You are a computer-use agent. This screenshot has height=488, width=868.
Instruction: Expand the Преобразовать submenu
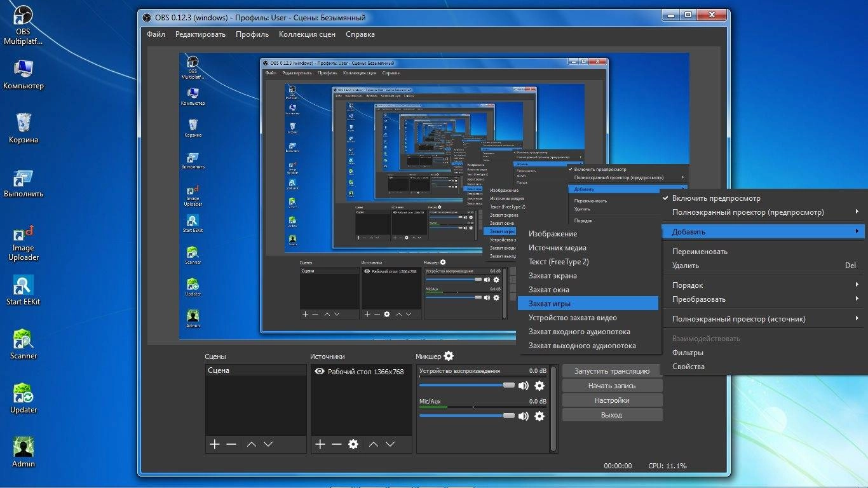coord(763,299)
